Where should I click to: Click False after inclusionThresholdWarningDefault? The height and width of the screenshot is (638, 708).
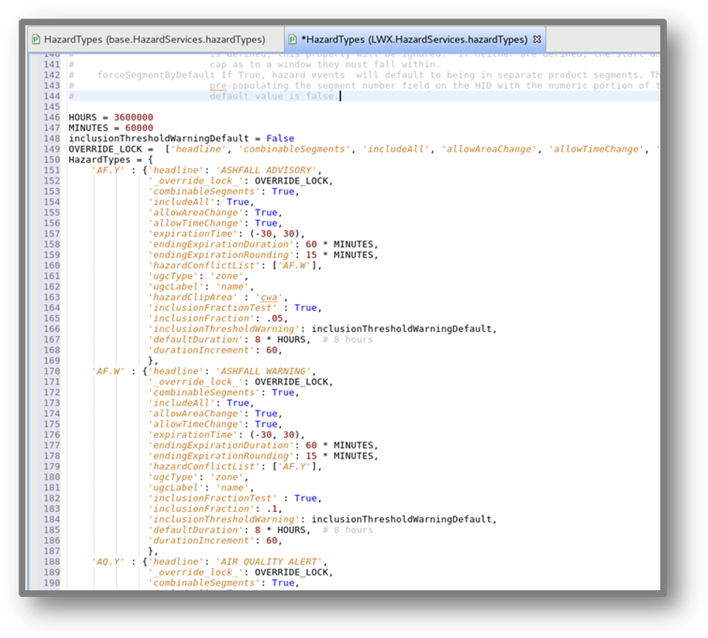click(x=280, y=139)
